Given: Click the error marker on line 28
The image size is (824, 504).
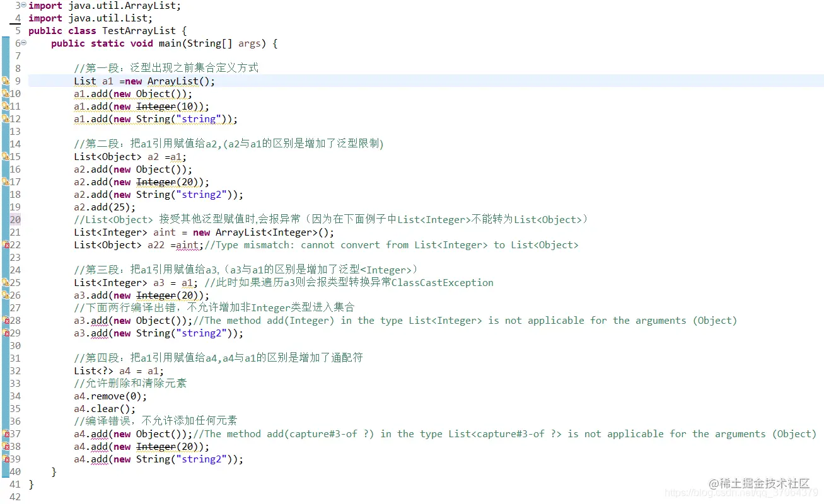Looking at the screenshot, I should (x=6, y=321).
